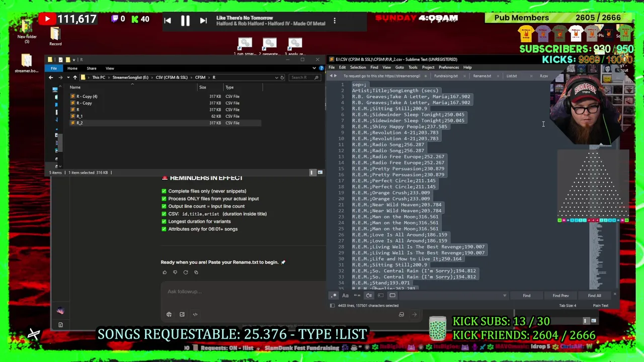Toggle whole word search option
This screenshot has height=362, width=644.
(357, 296)
